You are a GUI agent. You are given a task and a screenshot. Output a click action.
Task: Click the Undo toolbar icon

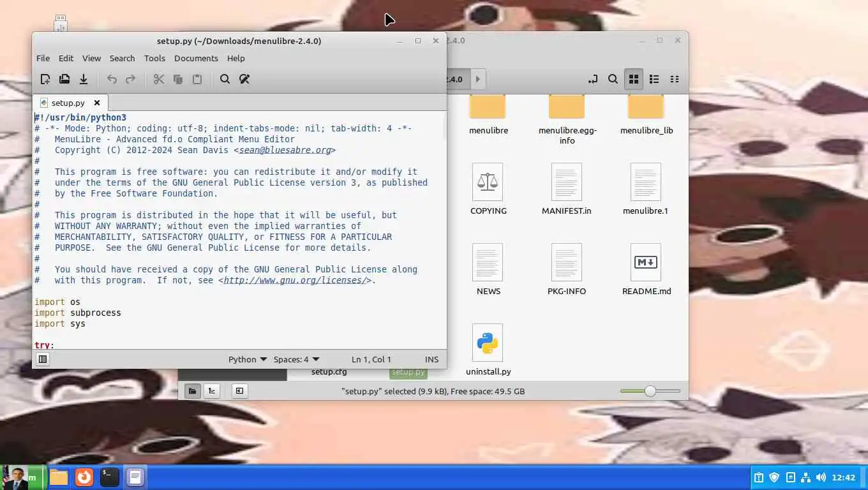112,79
